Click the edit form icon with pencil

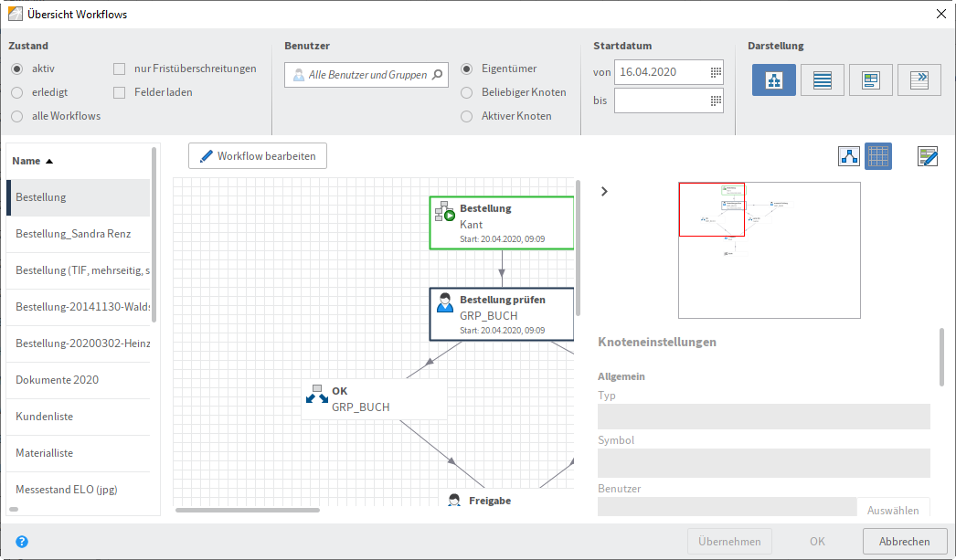pos(928,156)
